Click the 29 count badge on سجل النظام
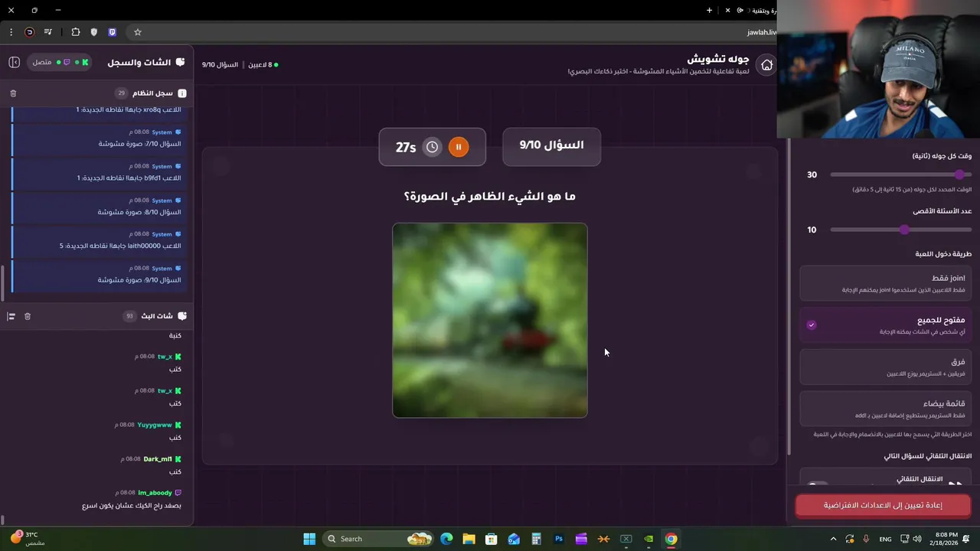The image size is (980, 551). coord(121,93)
